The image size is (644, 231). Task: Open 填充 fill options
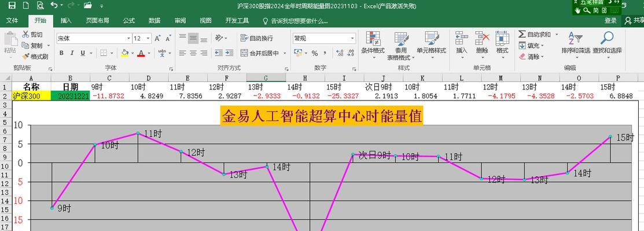click(531, 46)
